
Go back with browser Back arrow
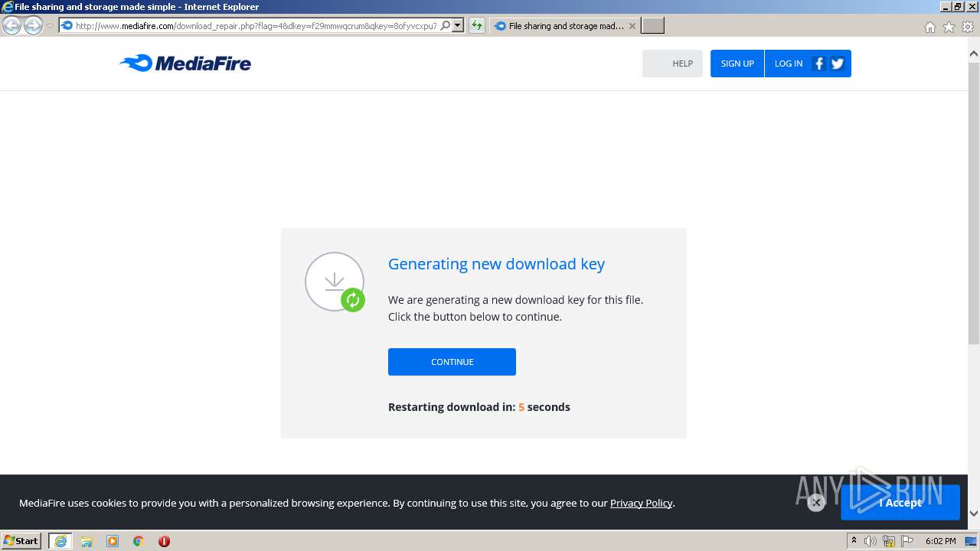[11, 26]
